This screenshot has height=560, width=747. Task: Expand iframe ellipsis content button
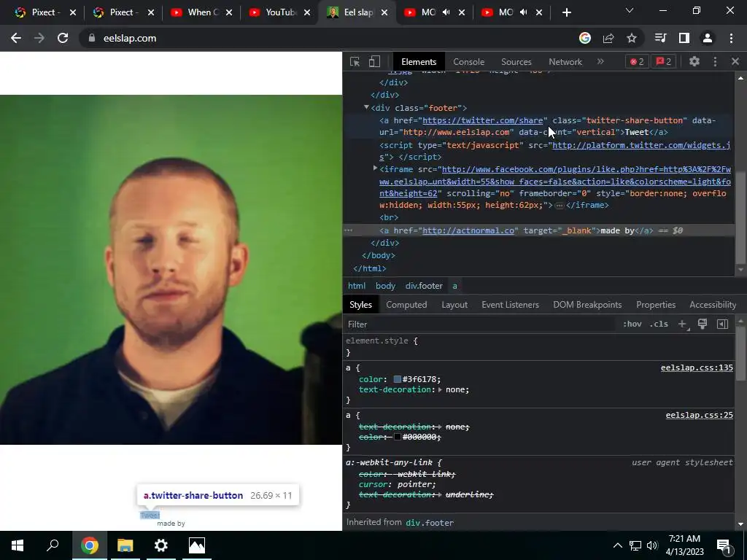(560, 205)
